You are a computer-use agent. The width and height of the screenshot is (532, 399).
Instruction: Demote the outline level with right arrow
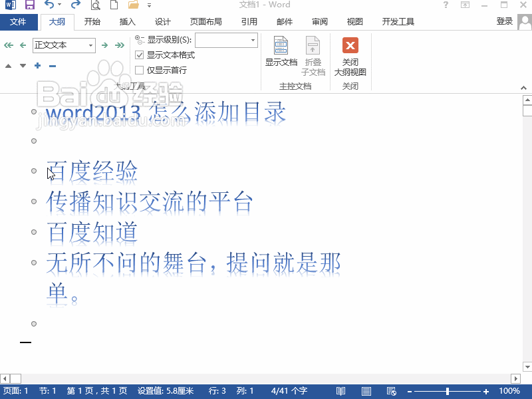pyautogui.click(x=104, y=45)
